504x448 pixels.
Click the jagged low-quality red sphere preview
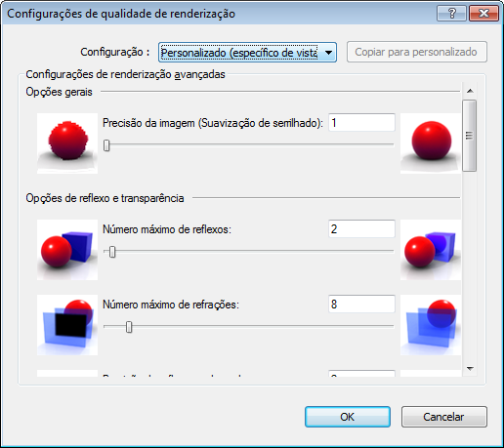click(67, 143)
